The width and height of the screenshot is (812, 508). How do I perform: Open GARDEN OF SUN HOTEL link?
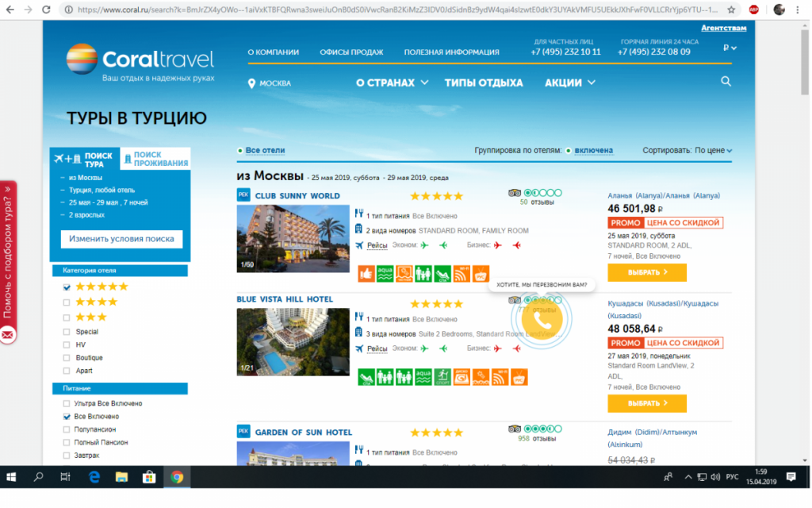coord(304,433)
